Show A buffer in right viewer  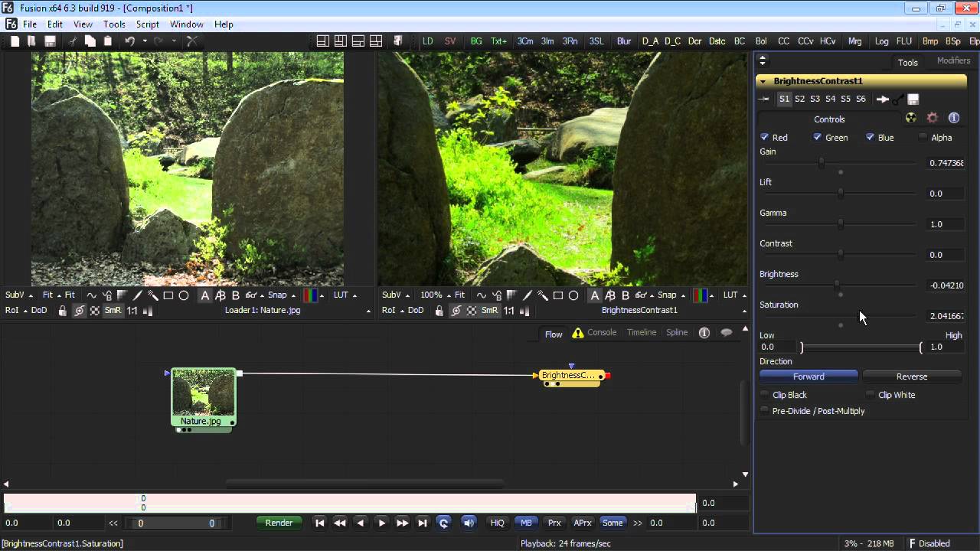point(595,295)
